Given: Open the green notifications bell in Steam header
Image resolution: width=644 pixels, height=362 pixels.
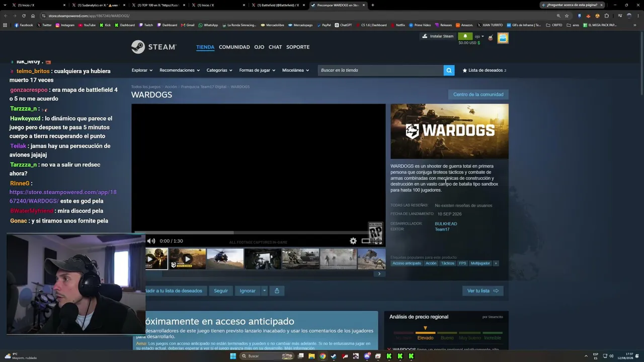Looking at the screenshot, I should point(465,36).
